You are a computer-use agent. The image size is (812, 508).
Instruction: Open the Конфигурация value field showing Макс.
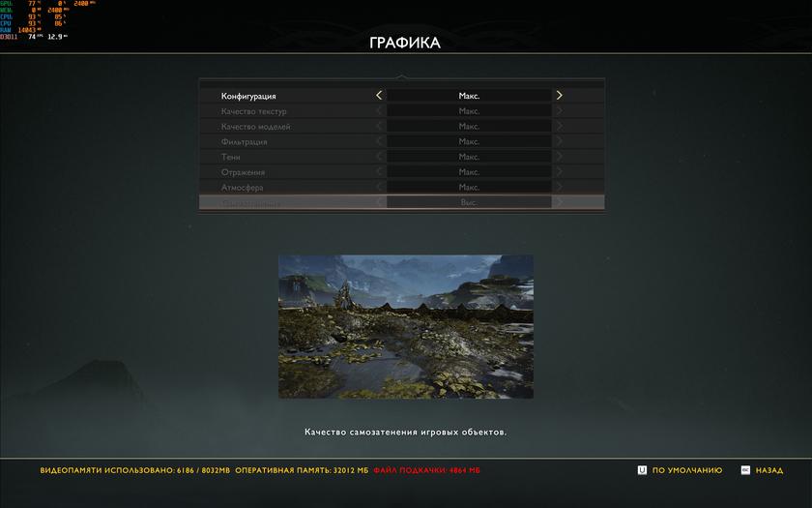[x=469, y=96]
